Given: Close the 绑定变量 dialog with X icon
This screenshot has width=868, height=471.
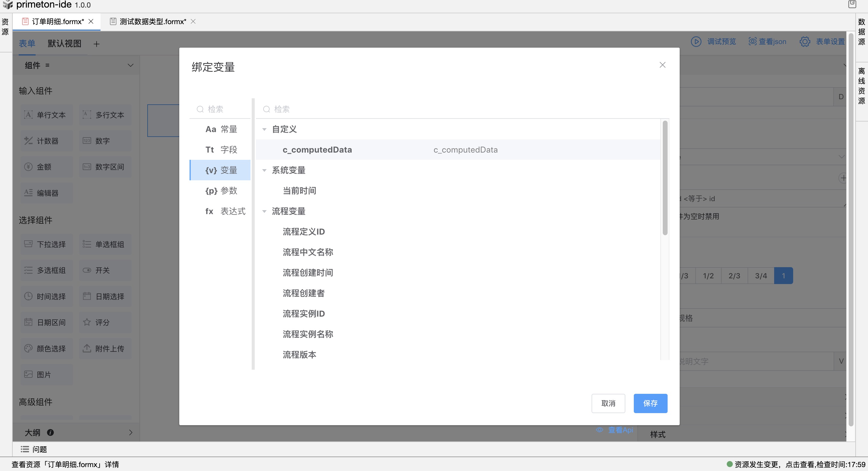Looking at the screenshot, I should pos(662,65).
